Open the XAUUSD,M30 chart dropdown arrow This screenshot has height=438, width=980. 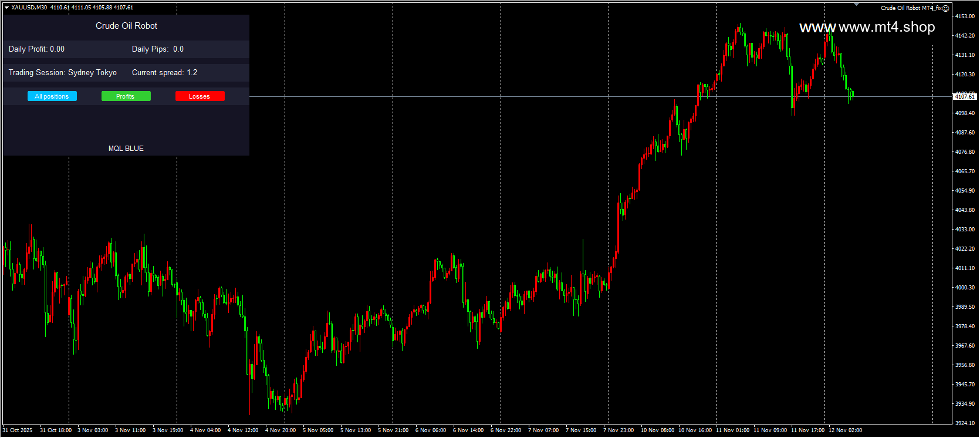coord(6,8)
